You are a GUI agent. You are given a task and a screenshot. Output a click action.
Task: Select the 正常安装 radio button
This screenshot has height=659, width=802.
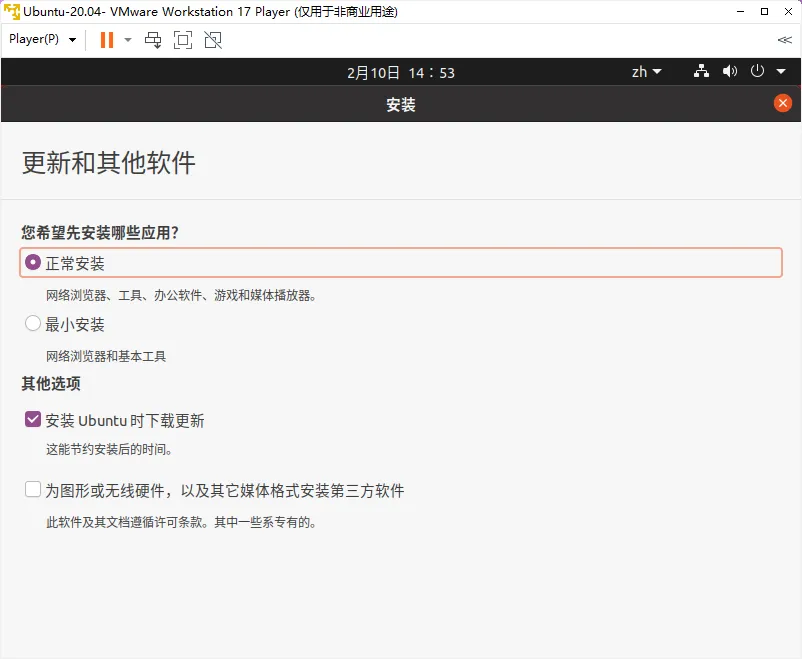pos(33,262)
